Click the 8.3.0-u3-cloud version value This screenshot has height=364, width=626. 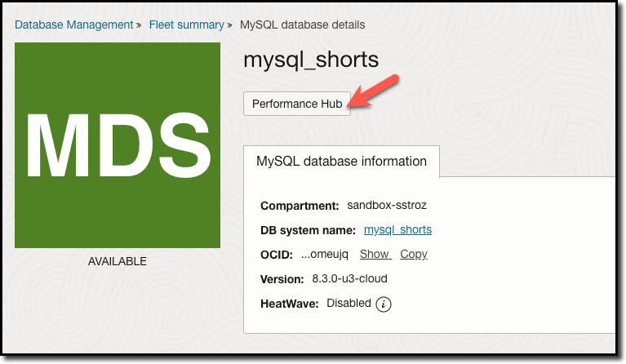pyautogui.click(x=350, y=278)
